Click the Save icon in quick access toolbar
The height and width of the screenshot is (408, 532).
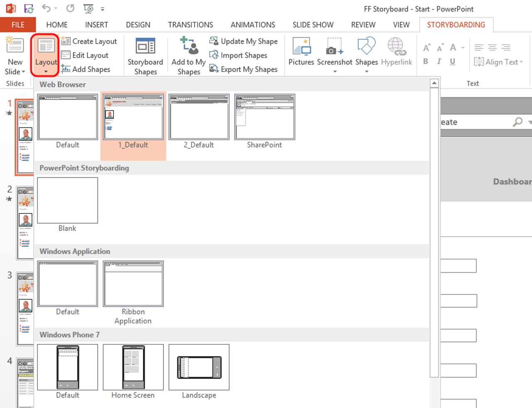29,8
